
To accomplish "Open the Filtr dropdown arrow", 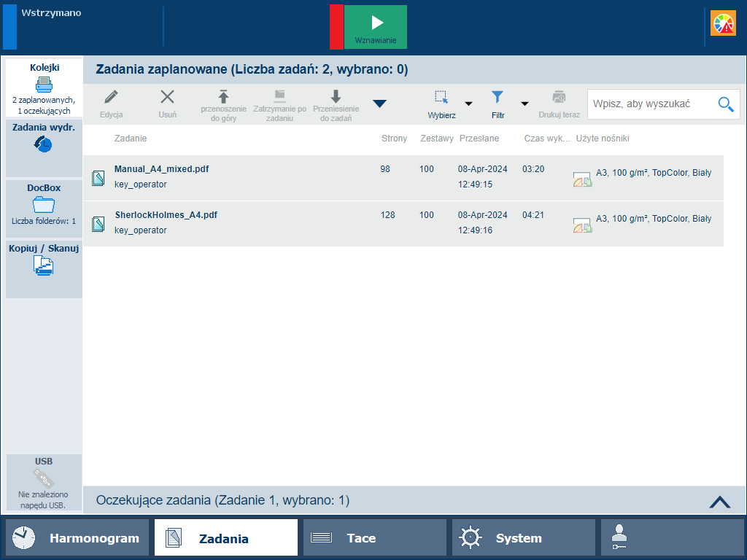I will (525, 104).
